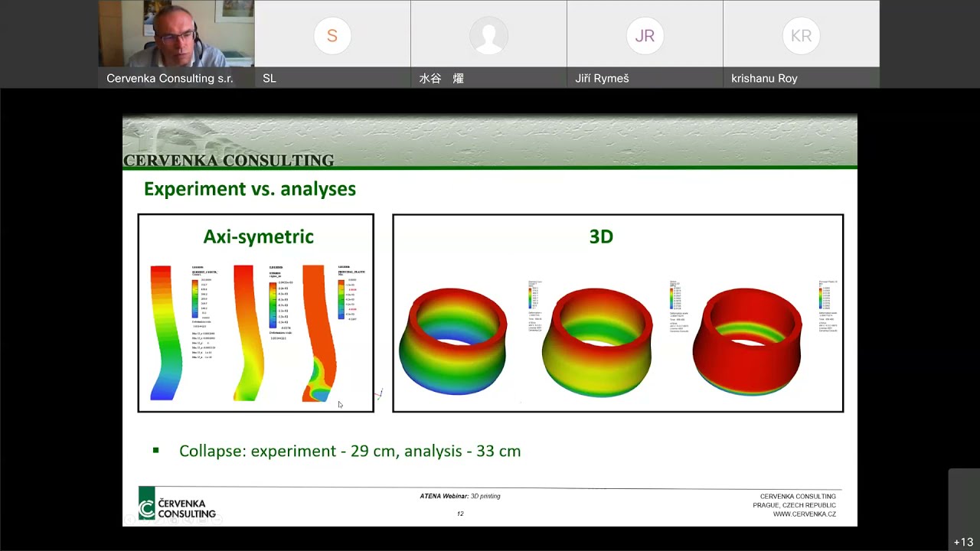
Task: Click the Experiment vs. analyses slide title
Action: 250,189
